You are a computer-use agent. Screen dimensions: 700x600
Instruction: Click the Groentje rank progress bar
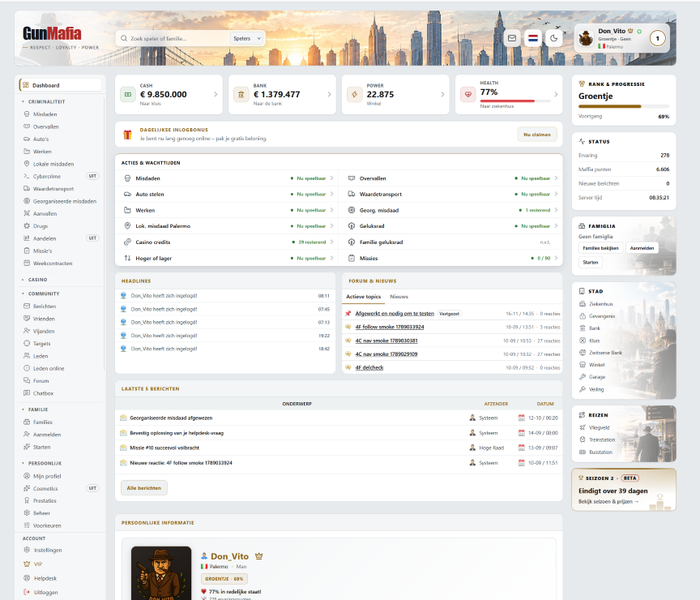click(x=624, y=106)
